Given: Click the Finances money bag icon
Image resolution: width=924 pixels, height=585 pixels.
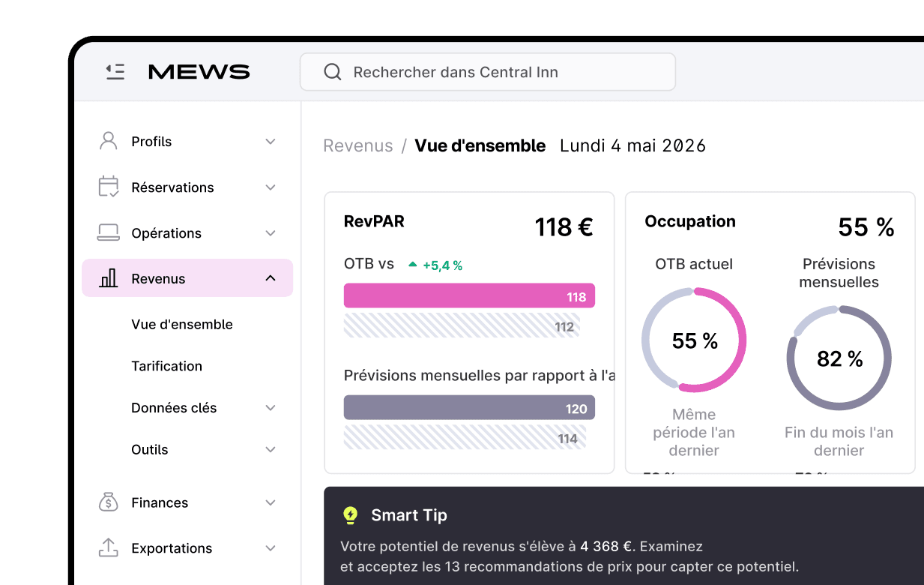Looking at the screenshot, I should (109, 502).
